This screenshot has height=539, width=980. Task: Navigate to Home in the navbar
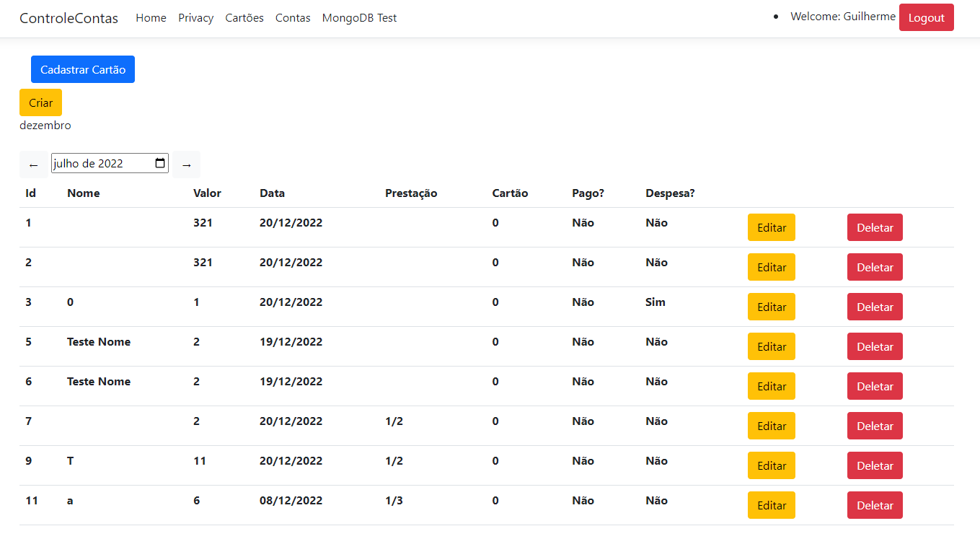[151, 18]
